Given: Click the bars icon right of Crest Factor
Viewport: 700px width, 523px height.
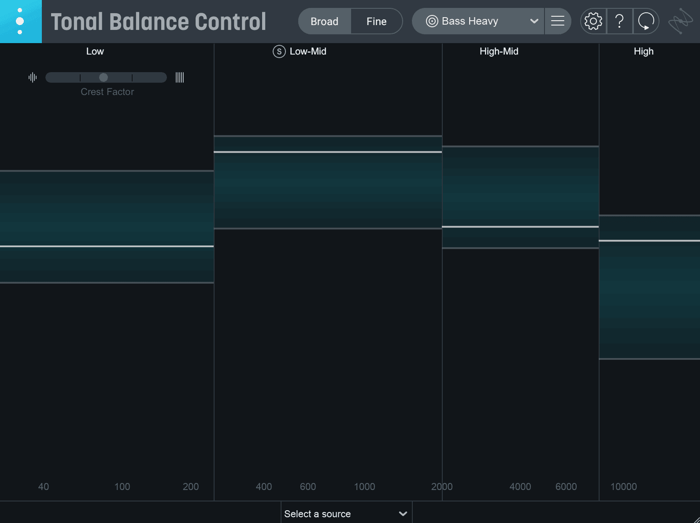Looking at the screenshot, I should [x=179, y=77].
